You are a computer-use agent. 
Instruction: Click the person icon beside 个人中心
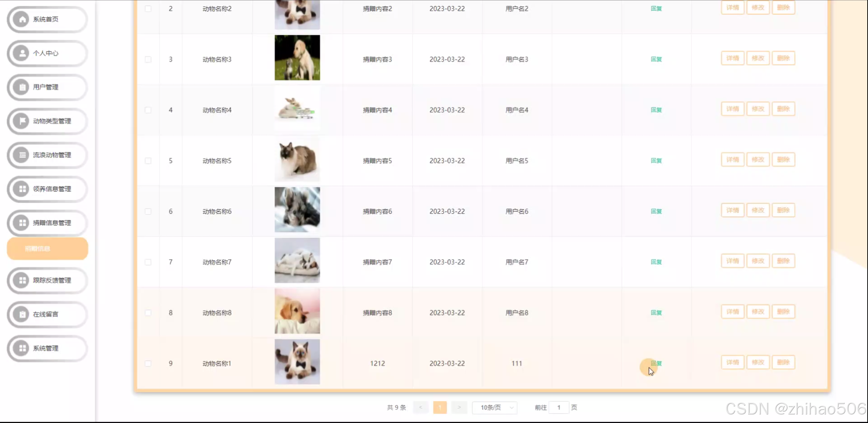(22, 53)
